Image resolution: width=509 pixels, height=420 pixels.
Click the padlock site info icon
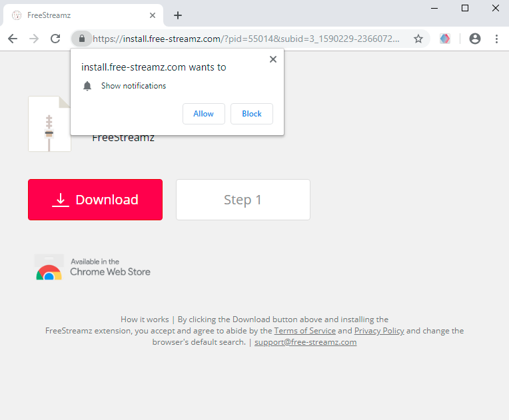point(81,39)
